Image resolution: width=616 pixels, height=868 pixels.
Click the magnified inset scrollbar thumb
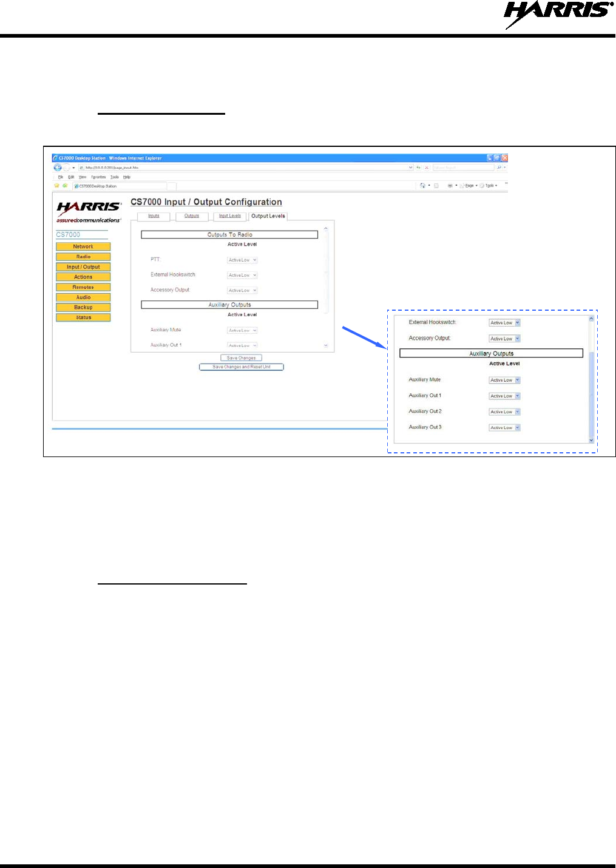[592, 393]
